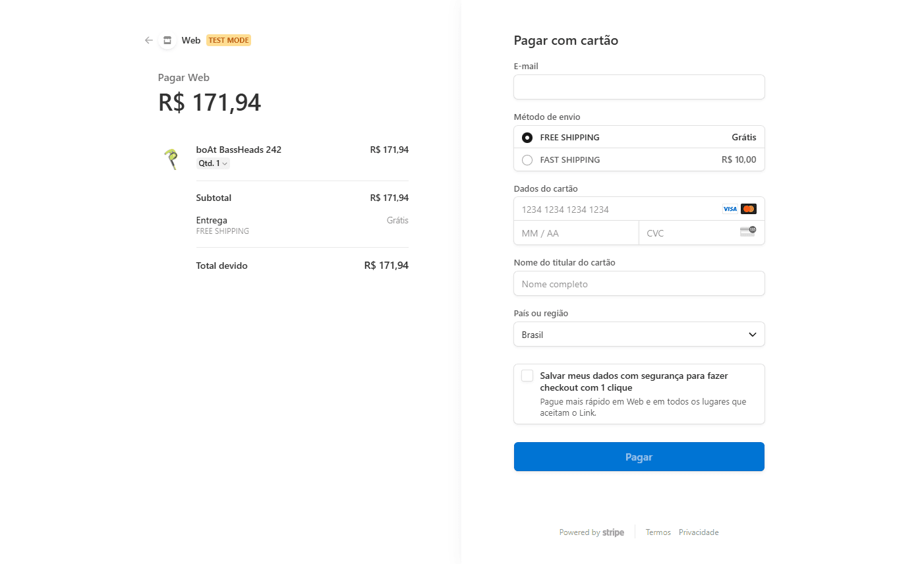This screenshot has width=924, height=564.
Task: Select the FAST SHIPPING radio option
Action: pos(527,160)
